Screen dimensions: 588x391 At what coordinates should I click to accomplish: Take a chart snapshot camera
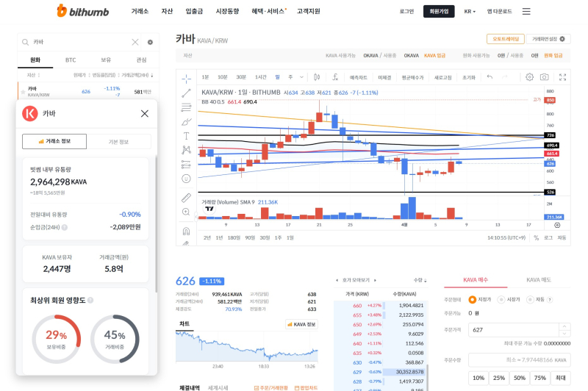click(544, 77)
